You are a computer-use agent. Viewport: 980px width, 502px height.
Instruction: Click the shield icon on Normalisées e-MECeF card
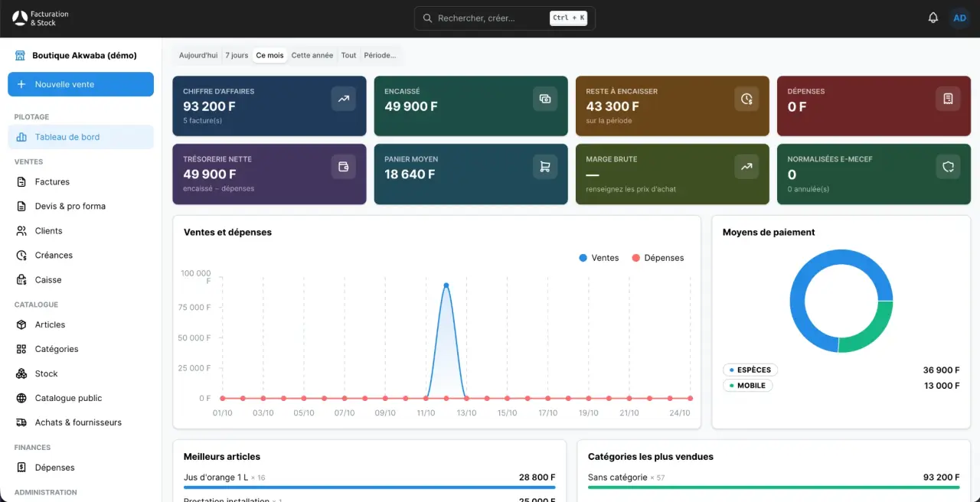click(948, 167)
